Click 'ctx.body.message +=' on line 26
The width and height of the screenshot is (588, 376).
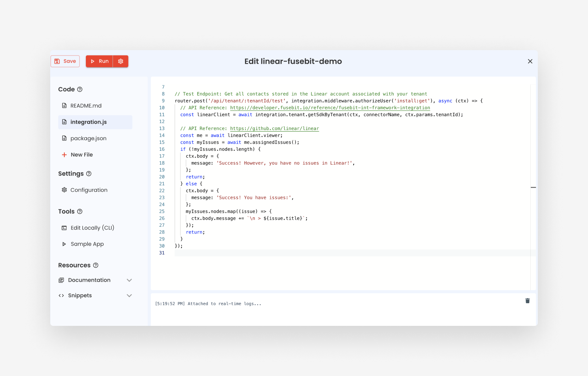[x=218, y=219]
